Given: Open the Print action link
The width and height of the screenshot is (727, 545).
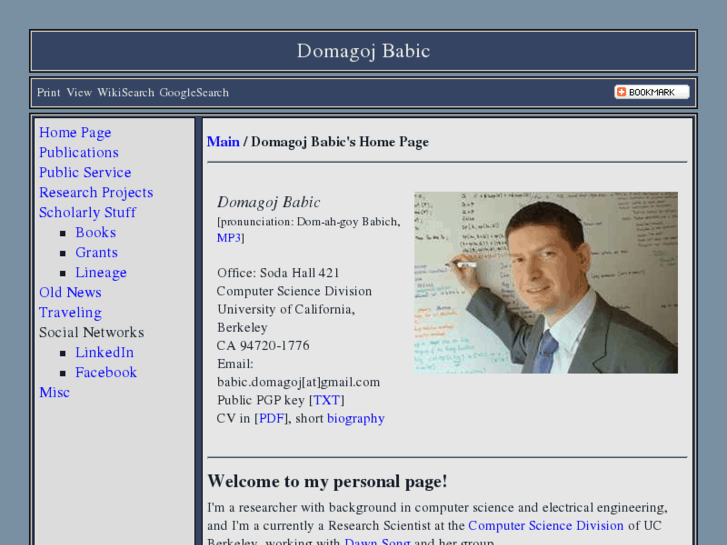Looking at the screenshot, I should (49, 92).
